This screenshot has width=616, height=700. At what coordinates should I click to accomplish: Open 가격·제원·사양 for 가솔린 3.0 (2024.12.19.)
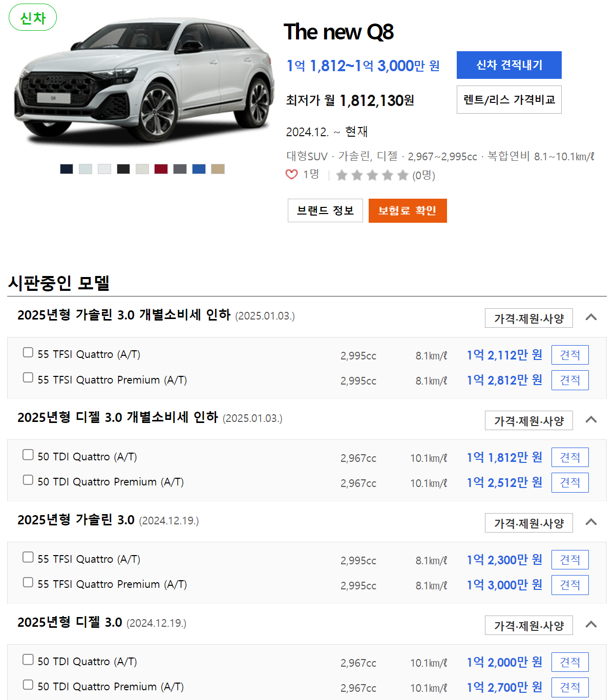(529, 523)
